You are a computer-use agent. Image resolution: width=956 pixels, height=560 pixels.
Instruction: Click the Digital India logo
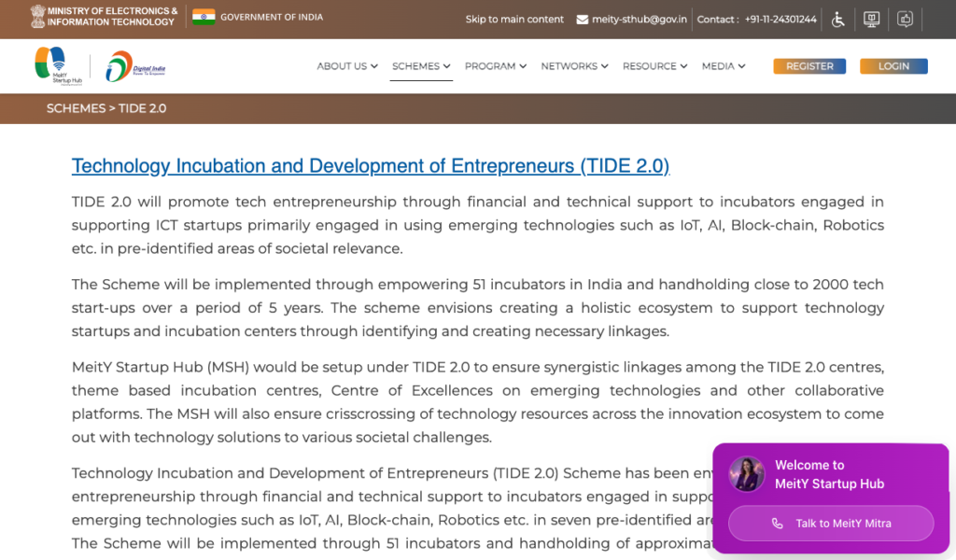coord(135,66)
